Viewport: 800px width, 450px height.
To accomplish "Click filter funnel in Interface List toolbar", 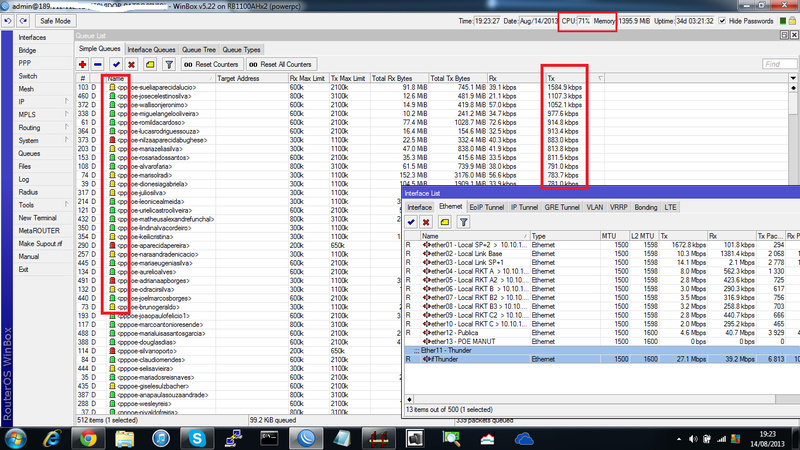I will click(x=463, y=222).
